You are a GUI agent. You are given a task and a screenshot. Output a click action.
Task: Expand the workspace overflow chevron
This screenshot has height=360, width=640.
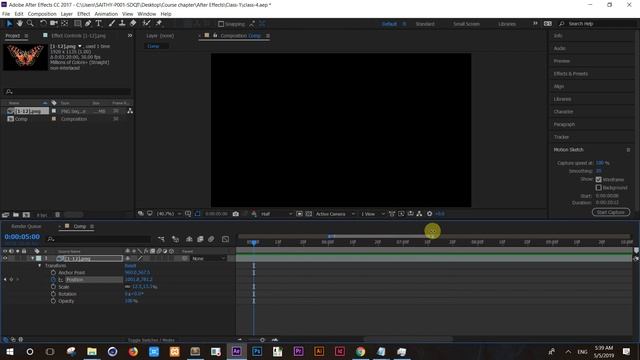535,24
